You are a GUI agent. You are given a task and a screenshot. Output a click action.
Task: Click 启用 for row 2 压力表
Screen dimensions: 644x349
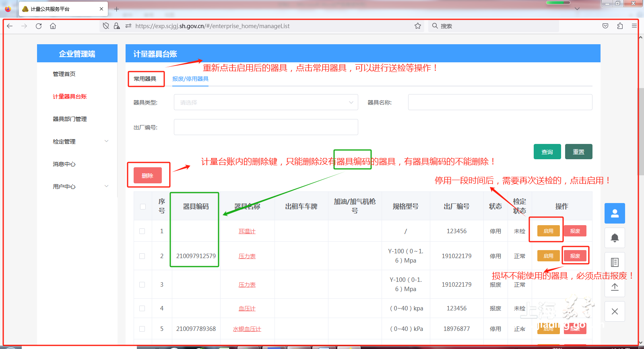point(549,256)
